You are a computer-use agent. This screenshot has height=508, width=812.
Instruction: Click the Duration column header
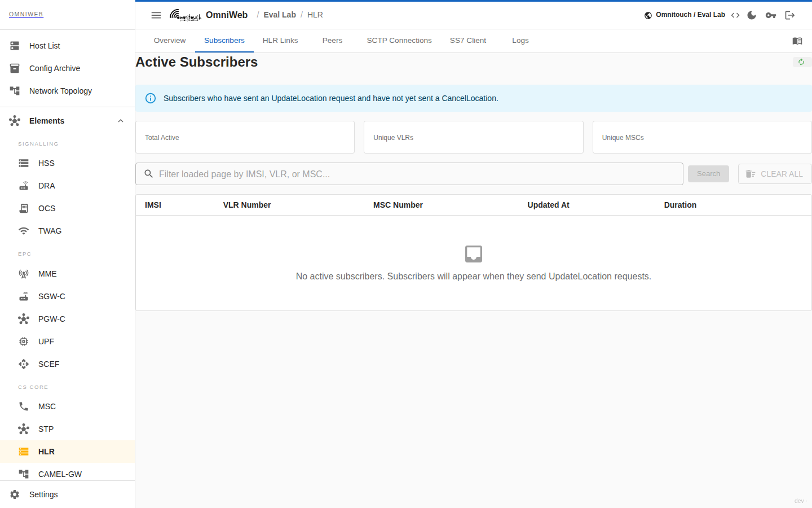(x=680, y=205)
